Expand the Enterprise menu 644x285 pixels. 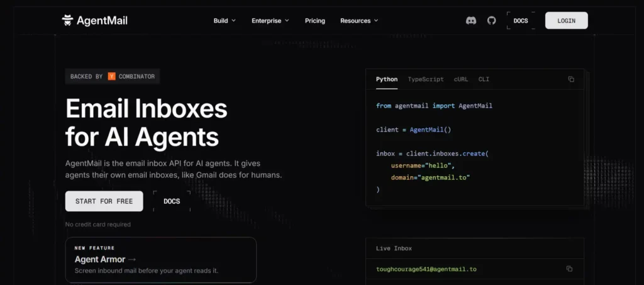coord(270,21)
